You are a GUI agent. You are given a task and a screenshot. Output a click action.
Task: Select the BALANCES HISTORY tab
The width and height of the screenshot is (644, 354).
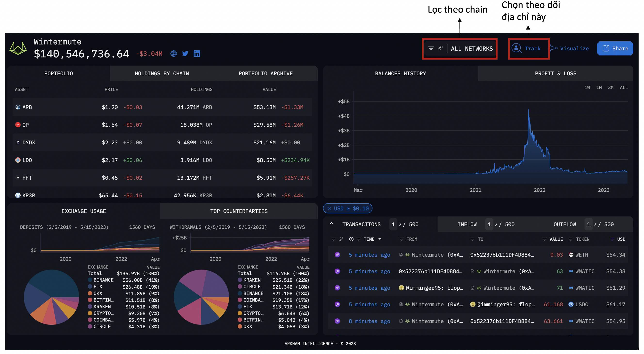coord(401,74)
